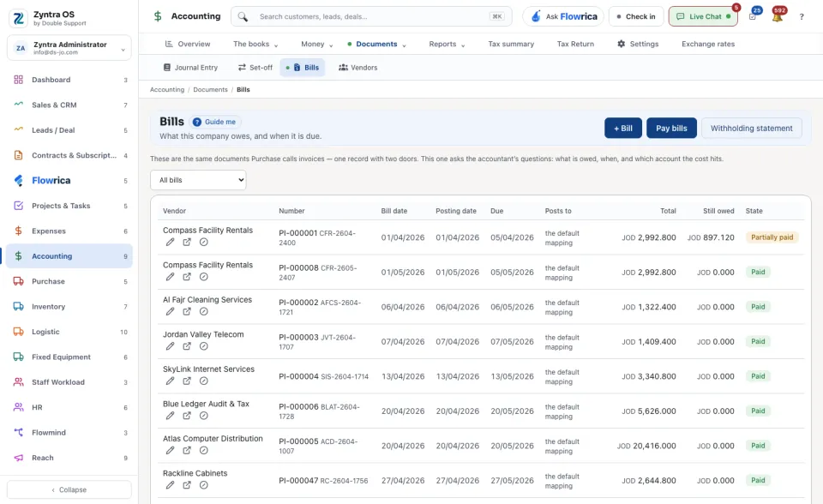Edit the PI-000001 Compass Facility Rentals bill
Viewport: 823px width, 504px height.
[x=170, y=242]
